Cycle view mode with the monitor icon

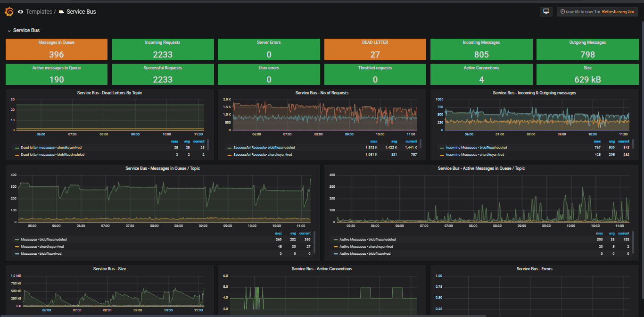pyautogui.click(x=546, y=11)
